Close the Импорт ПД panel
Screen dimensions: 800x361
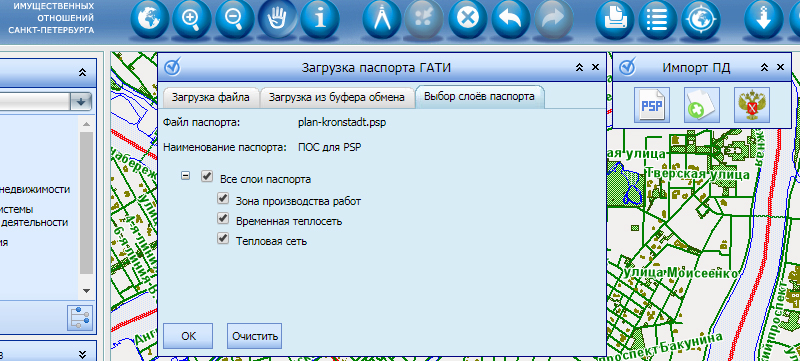coord(780,67)
